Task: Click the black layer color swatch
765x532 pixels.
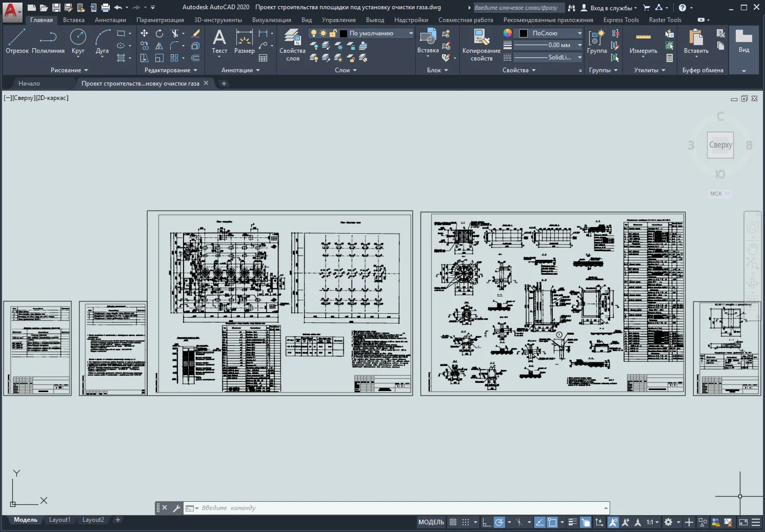Action: point(344,33)
